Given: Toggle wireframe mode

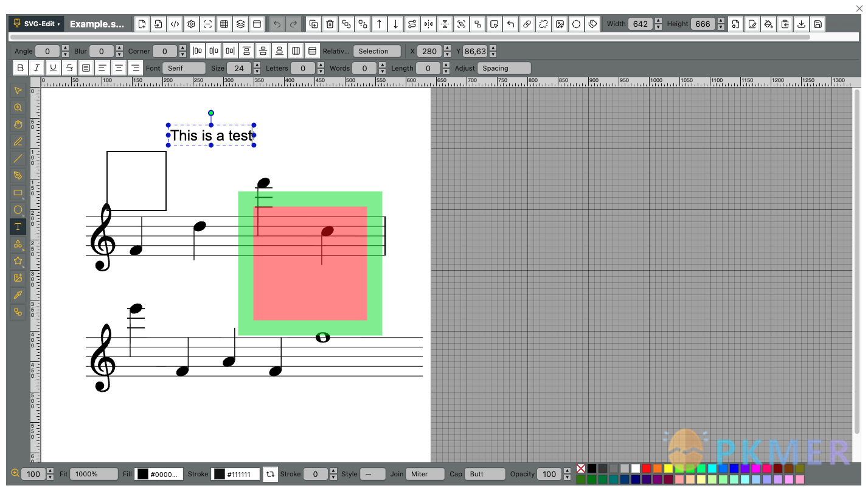Looking at the screenshot, I should [208, 24].
